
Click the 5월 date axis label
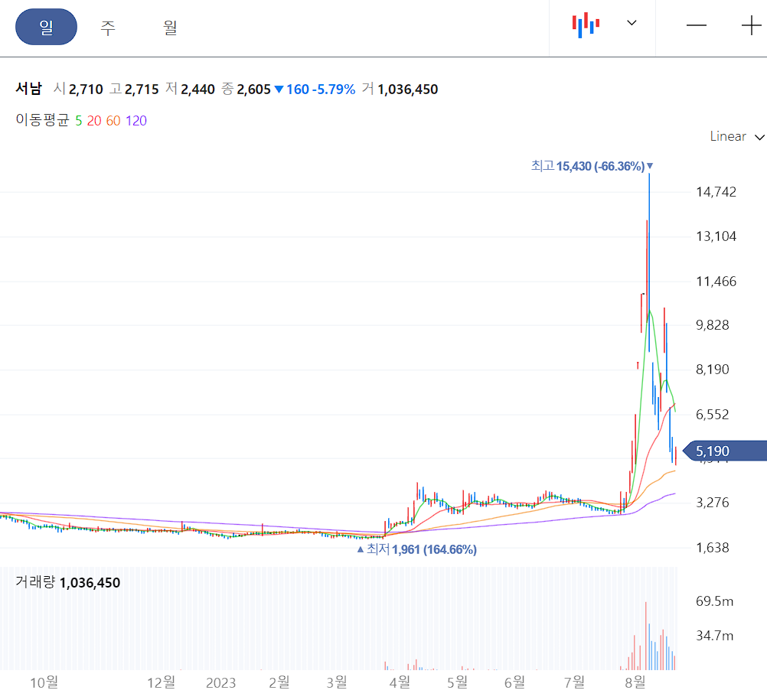pyautogui.click(x=457, y=682)
